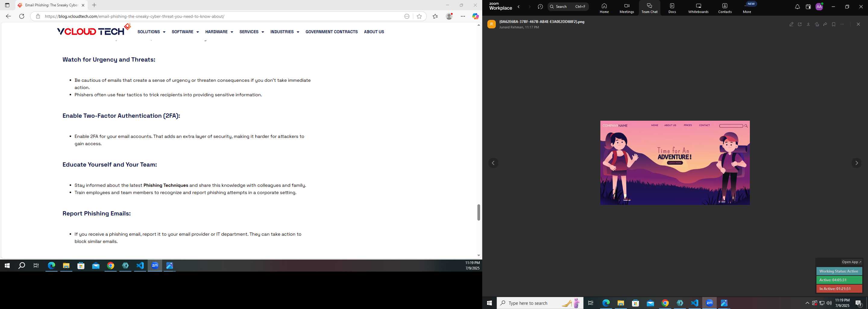
Task: Click the adventure landing page image preview
Action: pos(675,163)
